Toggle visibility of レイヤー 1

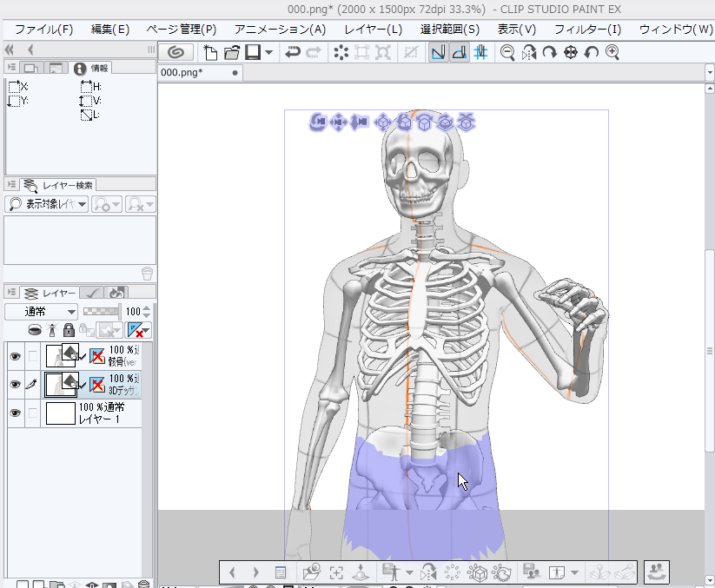15,413
